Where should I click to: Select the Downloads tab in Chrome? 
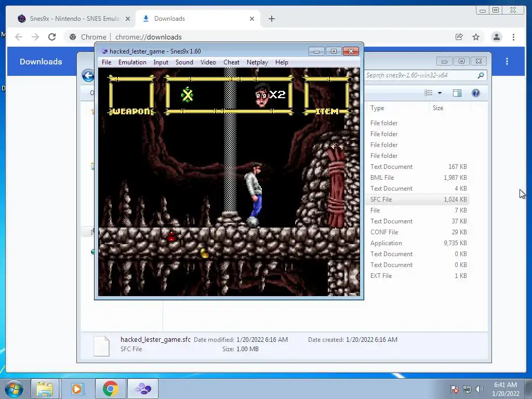pos(197,19)
